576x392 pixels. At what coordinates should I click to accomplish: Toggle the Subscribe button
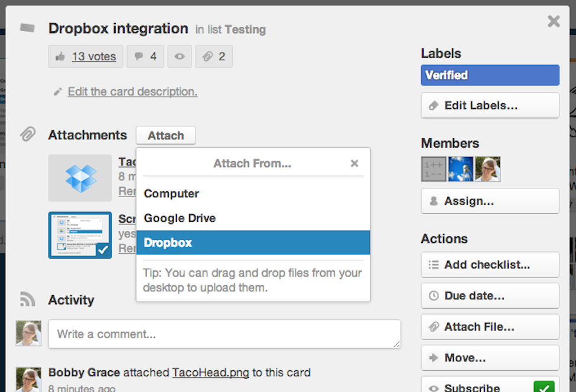tap(490, 387)
